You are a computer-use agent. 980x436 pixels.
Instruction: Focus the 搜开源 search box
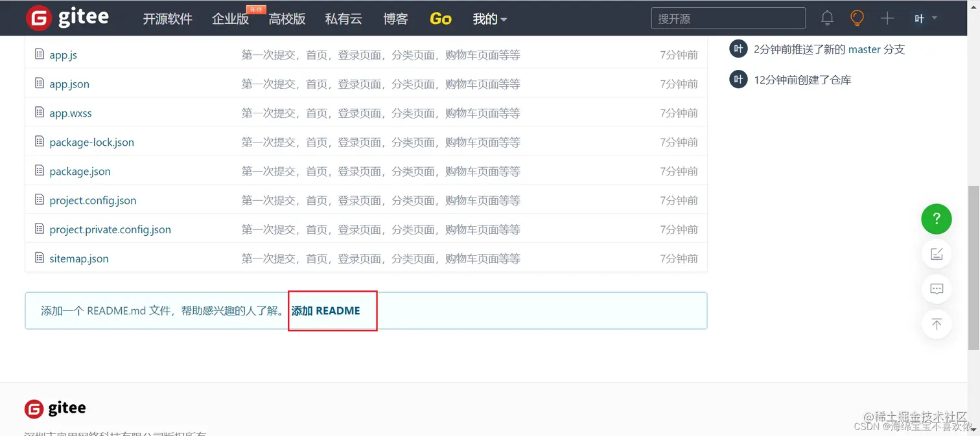729,18
